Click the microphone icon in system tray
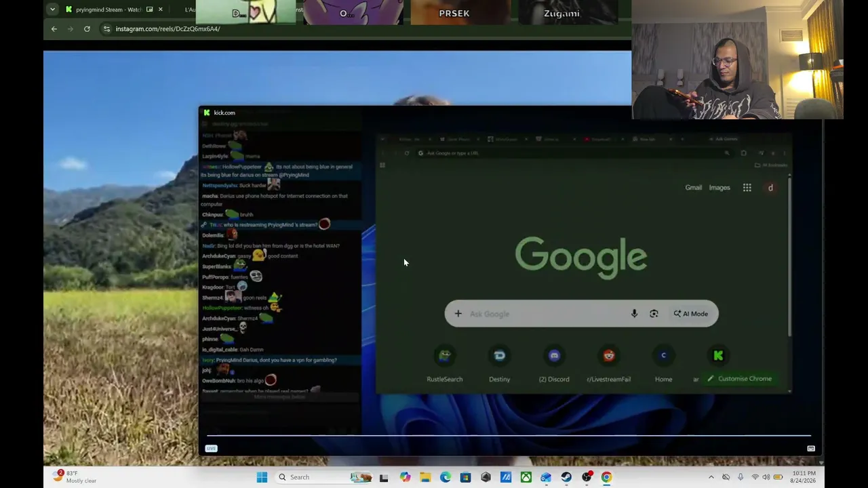Viewport: 868px width, 488px height. click(x=741, y=477)
